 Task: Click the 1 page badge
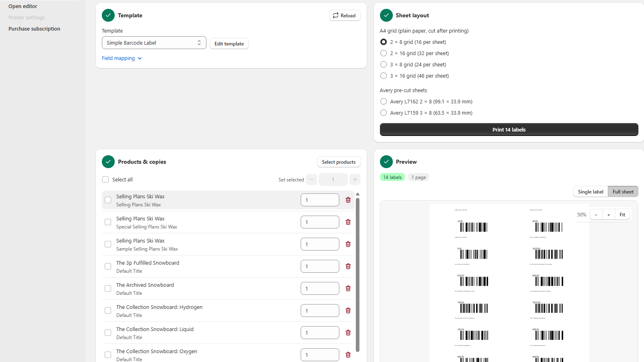pos(419,177)
